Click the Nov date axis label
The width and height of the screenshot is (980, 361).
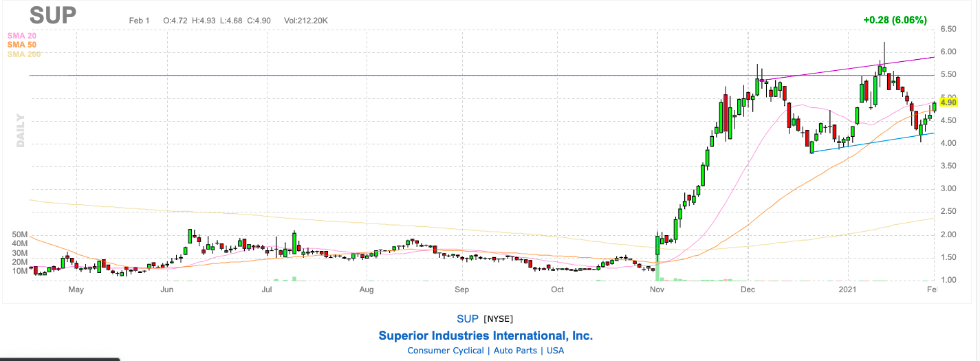(x=657, y=290)
